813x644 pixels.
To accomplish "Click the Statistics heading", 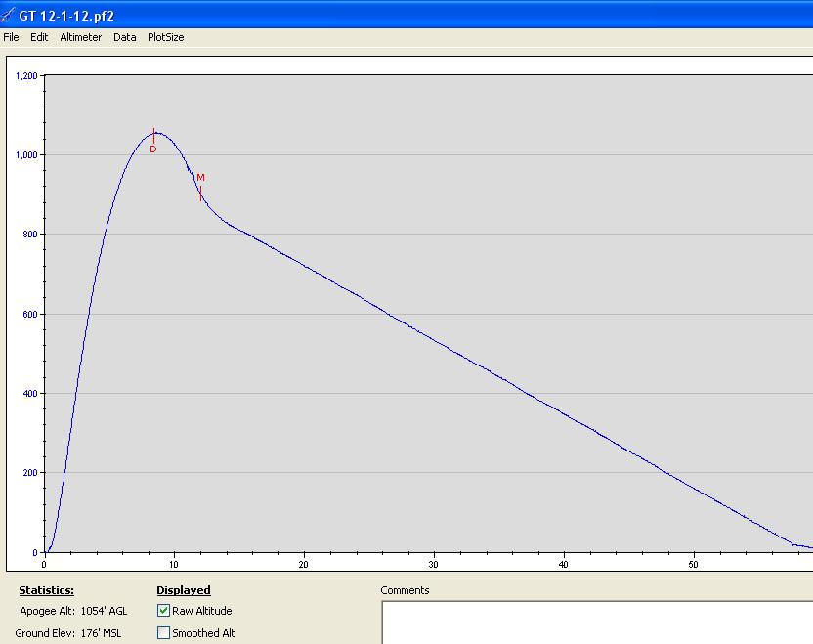I will coord(46,590).
